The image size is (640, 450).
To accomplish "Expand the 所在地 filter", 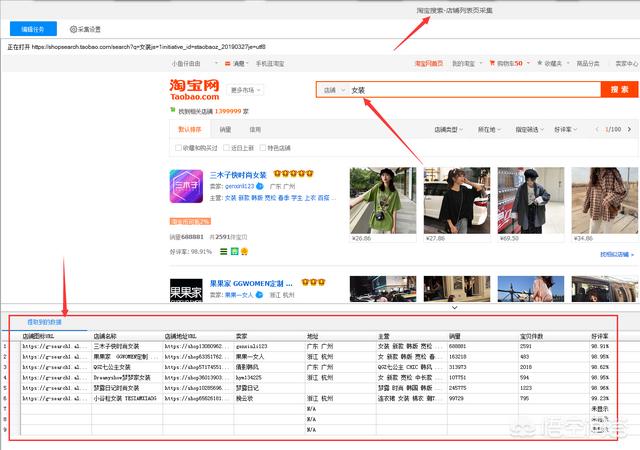I will tap(489, 129).
